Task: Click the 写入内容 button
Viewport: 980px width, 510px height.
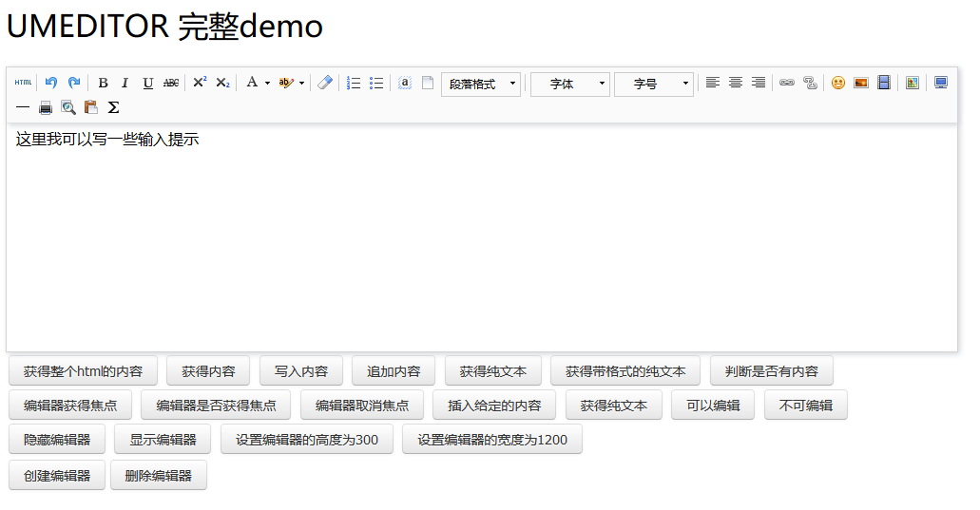Action: tap(300, 370)
